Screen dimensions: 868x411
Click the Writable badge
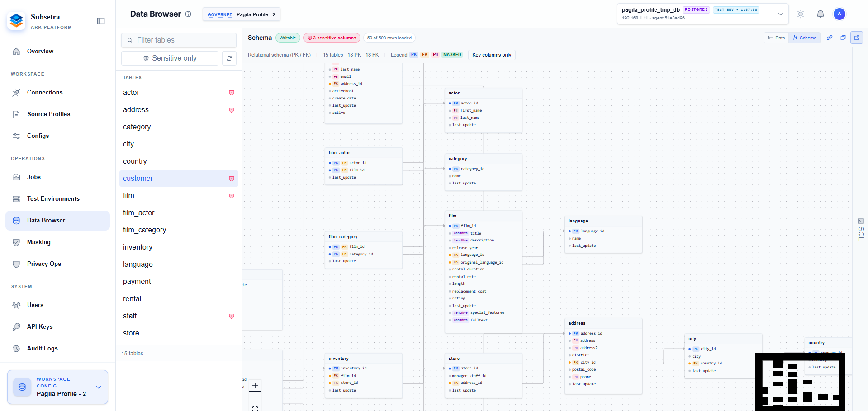tap(288, 38)
